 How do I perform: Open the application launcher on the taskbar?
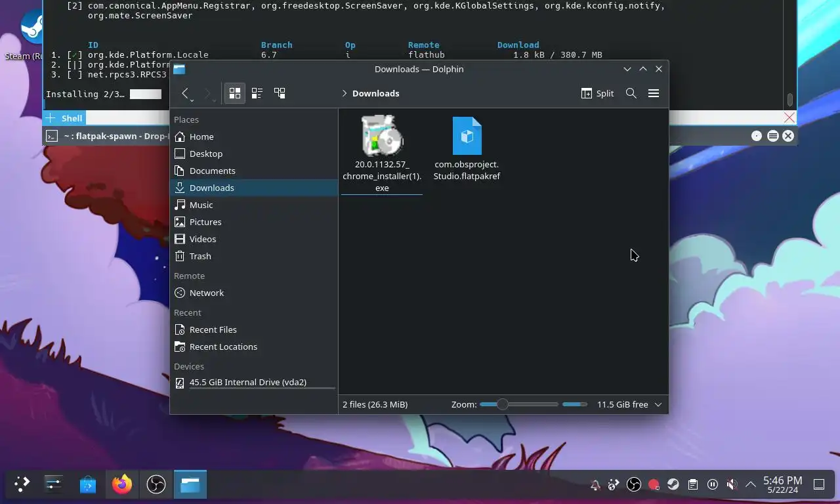(x=22, y=484)
